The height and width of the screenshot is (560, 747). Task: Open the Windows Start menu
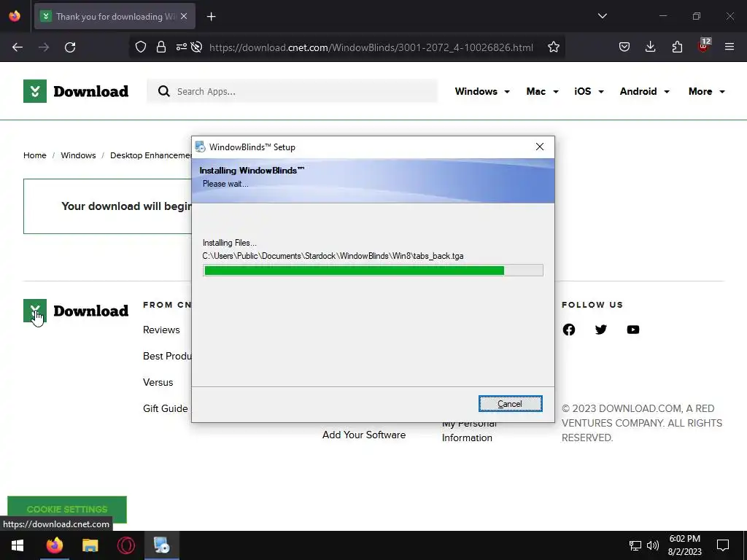click(18, 545)
